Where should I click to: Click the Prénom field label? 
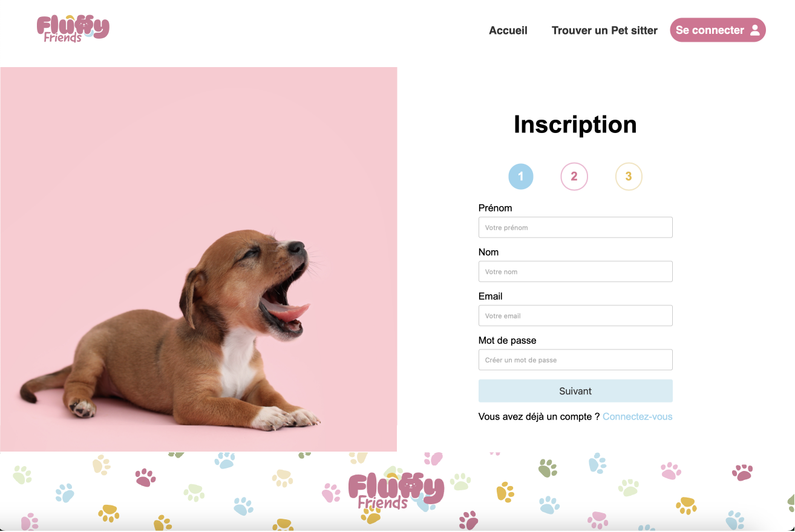click(496, 208)
